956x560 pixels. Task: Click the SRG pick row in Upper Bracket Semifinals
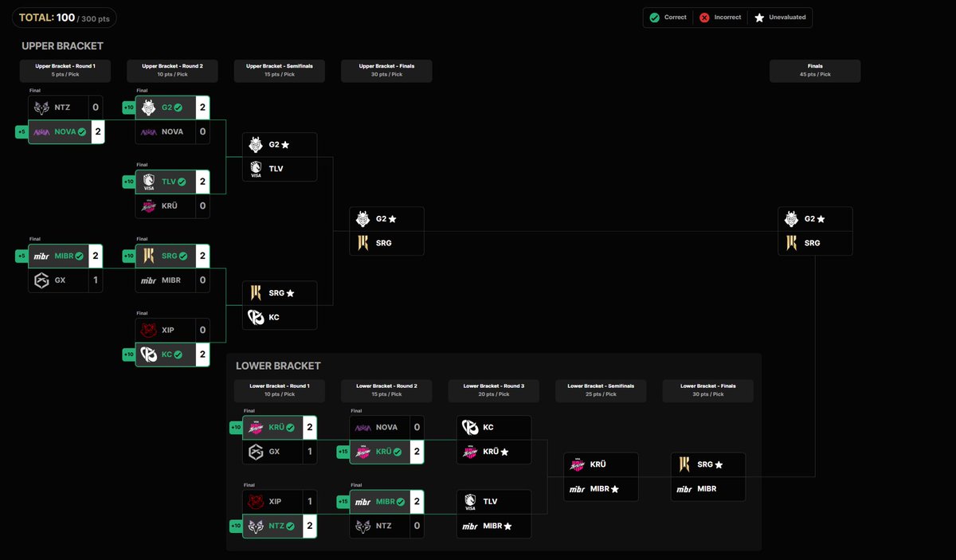[x=280, y=293]
